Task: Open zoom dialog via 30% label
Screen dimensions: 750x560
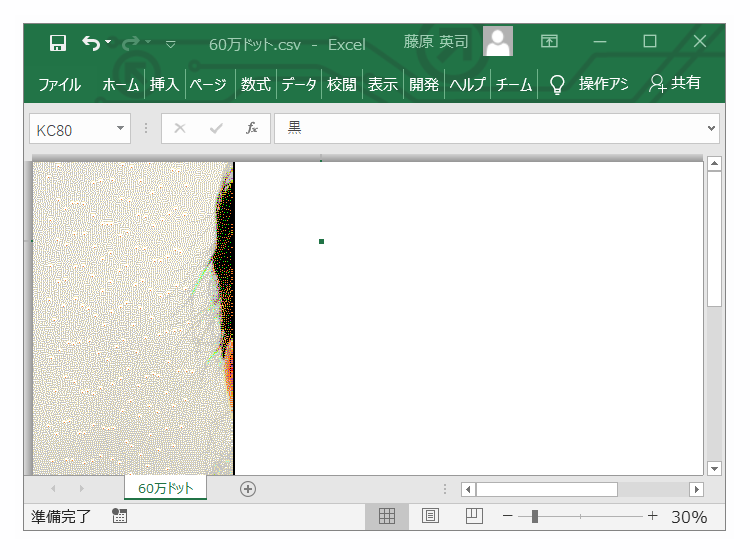Action: click(x=689, y=516)
